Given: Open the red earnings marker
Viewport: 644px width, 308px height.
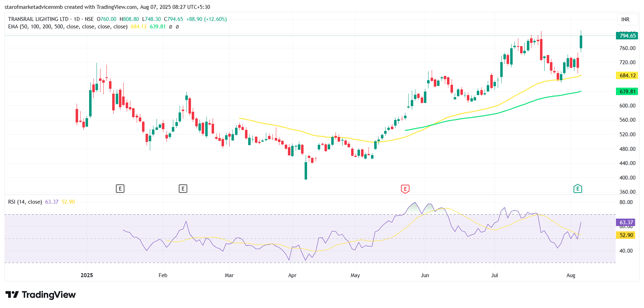Looking at the screenshot, I should 405,189.
